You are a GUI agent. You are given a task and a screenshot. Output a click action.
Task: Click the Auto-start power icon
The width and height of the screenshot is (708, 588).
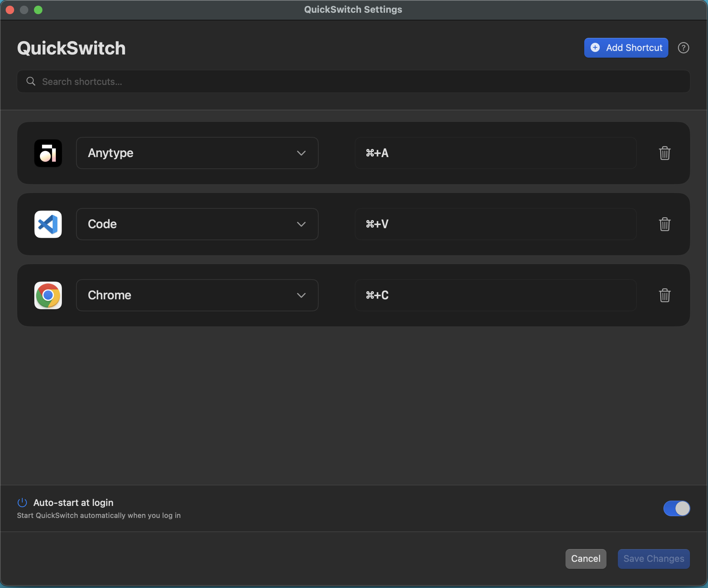click(22, 502)
